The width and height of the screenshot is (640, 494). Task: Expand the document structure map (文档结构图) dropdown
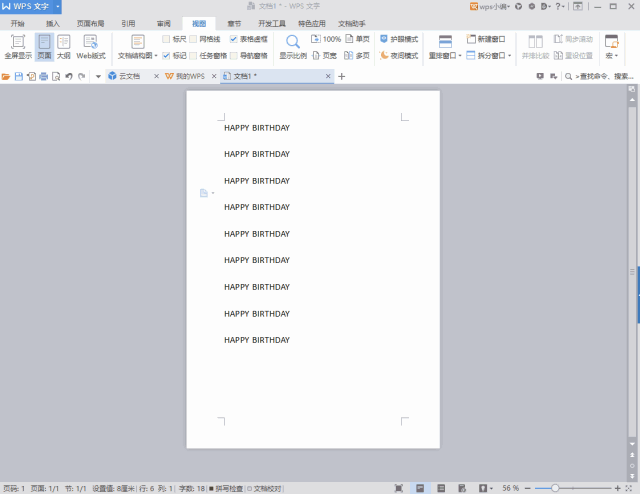[x=156, y=56]
